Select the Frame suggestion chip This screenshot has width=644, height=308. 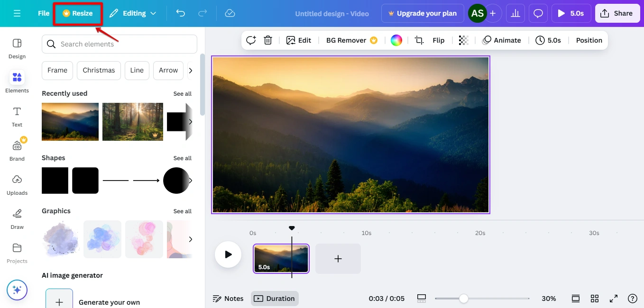coord(57,70)
